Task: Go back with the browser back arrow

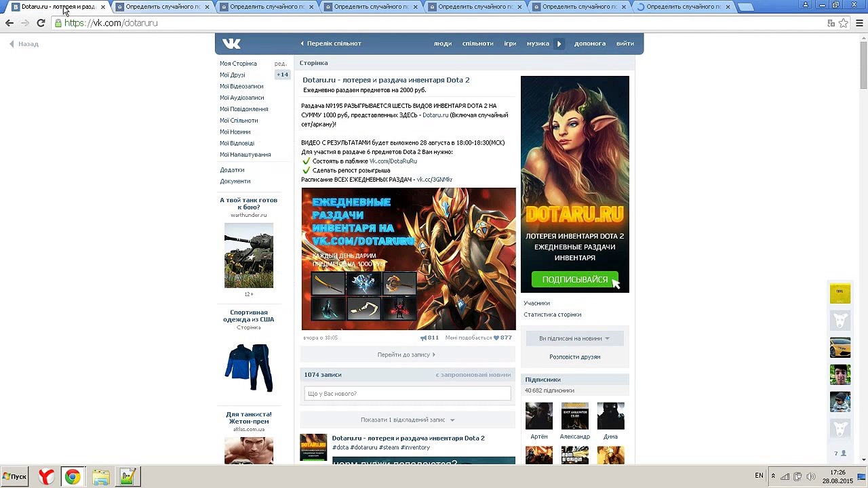Action: tap(9, 23)
